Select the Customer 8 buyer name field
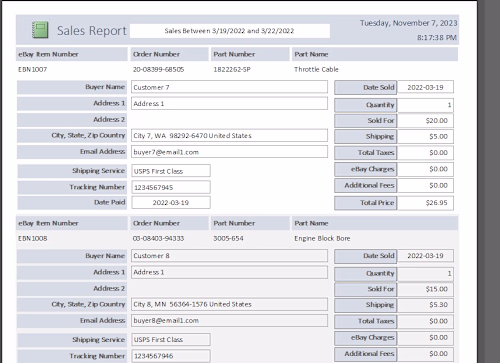500x363 pixels. pyautogui.click(x=229, y=256)
